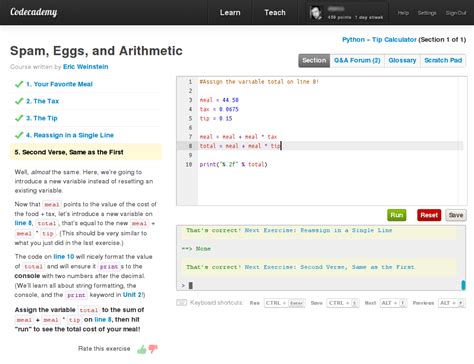
Task: Switch to the Glossary tab
Action: [402, 61]
